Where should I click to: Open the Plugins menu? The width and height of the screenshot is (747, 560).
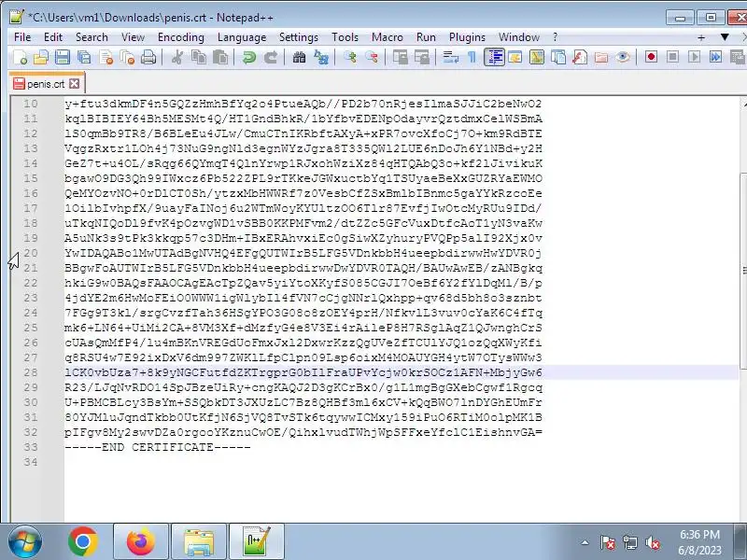click(467, 37)
